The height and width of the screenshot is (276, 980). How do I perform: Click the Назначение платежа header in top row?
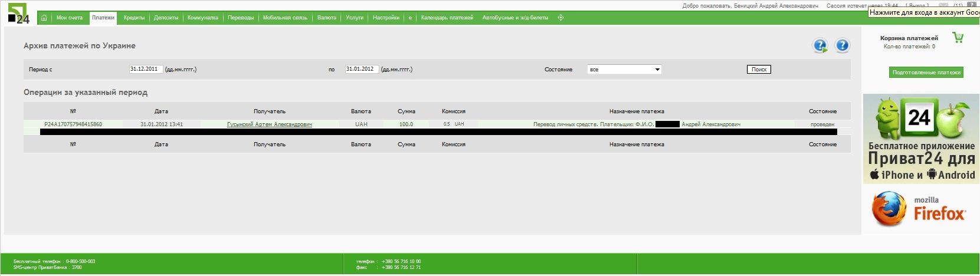[637, 111]
